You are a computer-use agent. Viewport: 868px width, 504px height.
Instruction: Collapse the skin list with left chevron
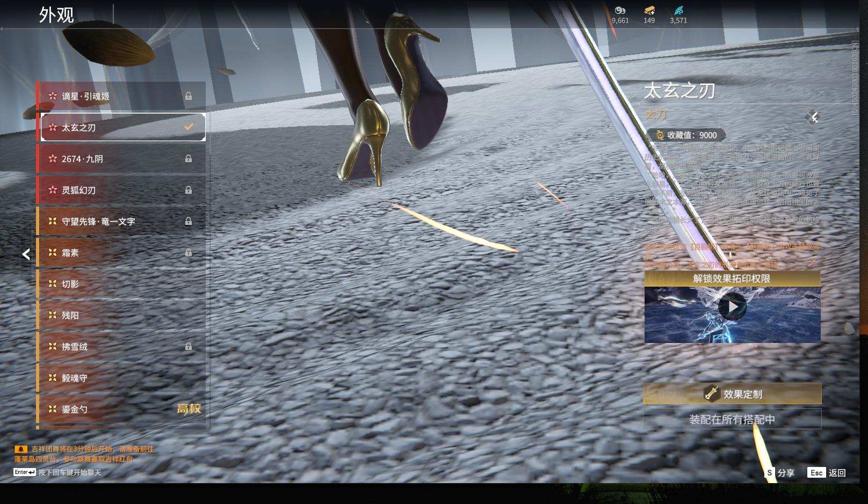pos(26,254)
